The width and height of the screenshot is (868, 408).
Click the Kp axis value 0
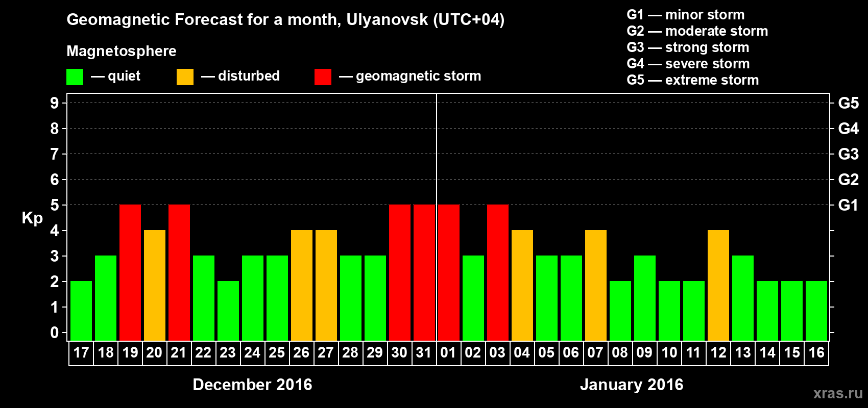55,333
